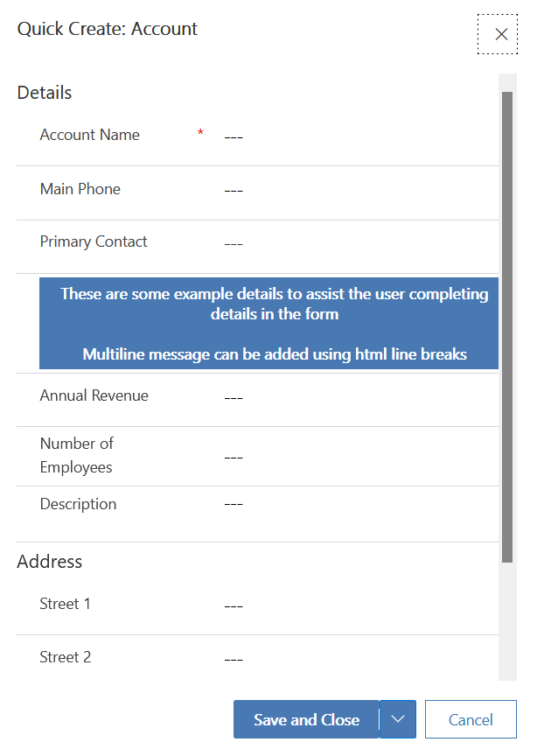The height and width of the screenshot is (756, 537).
Task: Select the Primary Contact lookup field
Action: pyautogui.click(x=350, y=244)
